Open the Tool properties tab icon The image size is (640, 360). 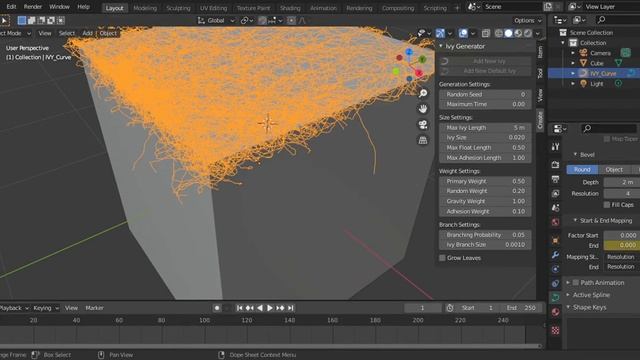pyautogui.click(x=555, y=147)
